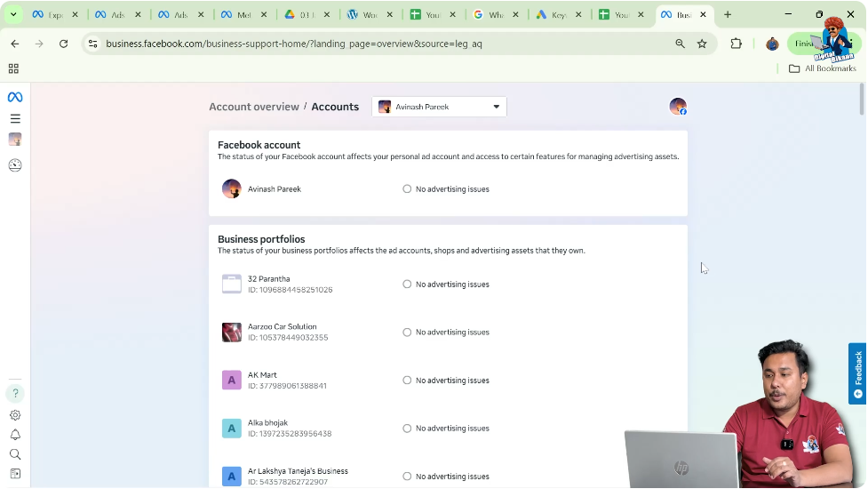Click the search magnifier in sidebar
Viewport: 868px width, 489px height.
[x=15, y=454]
